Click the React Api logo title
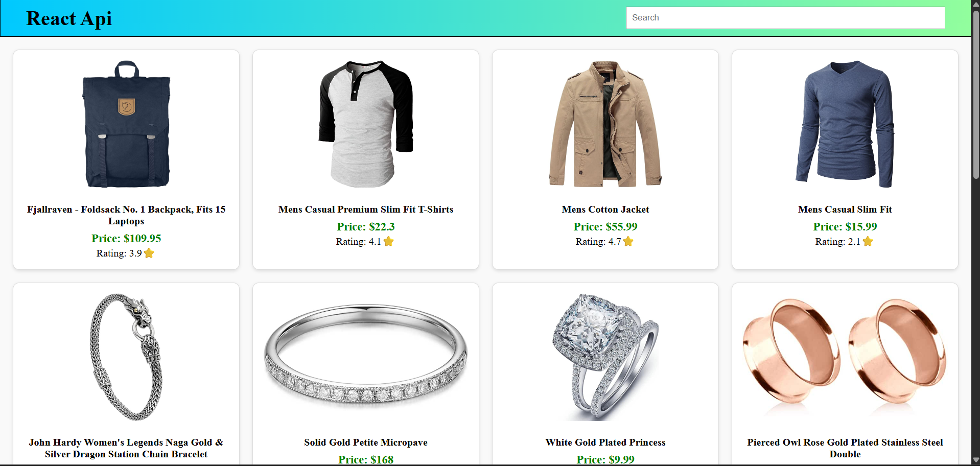The width and height of the screenshot is (980, 466). pos(69,18)
